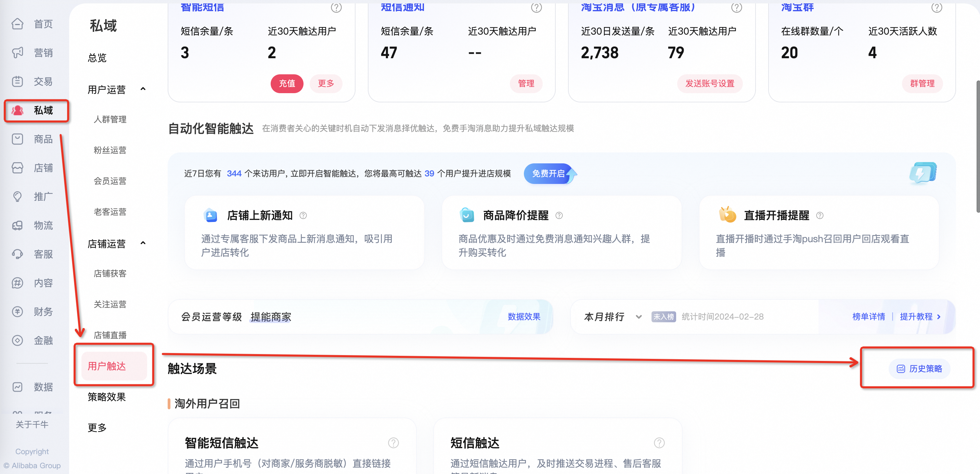Click the 金融 circle icon
The width and height of the screenshot is (980, 474).
[17, 340]
